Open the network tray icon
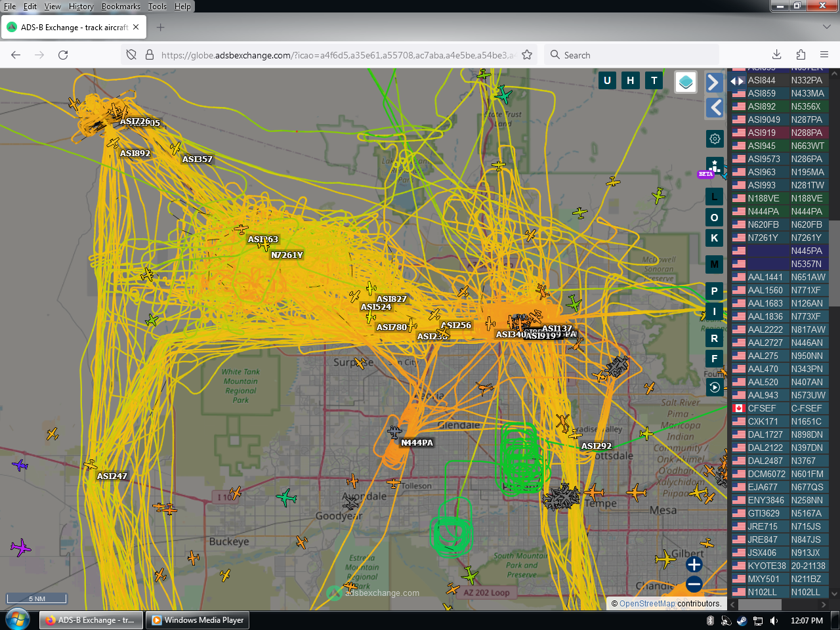Viewport: 840px width, 630px height. 758,621
